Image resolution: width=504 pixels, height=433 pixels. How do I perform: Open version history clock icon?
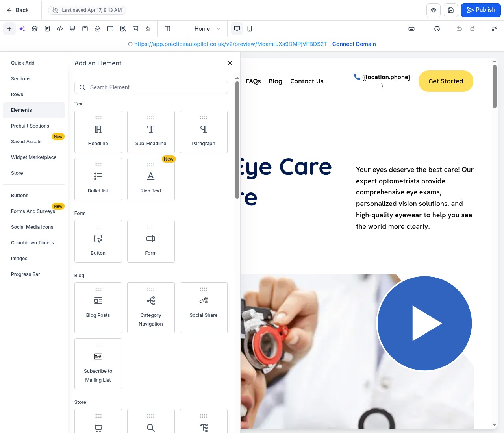pyautogui.click(x=437, y=29)
